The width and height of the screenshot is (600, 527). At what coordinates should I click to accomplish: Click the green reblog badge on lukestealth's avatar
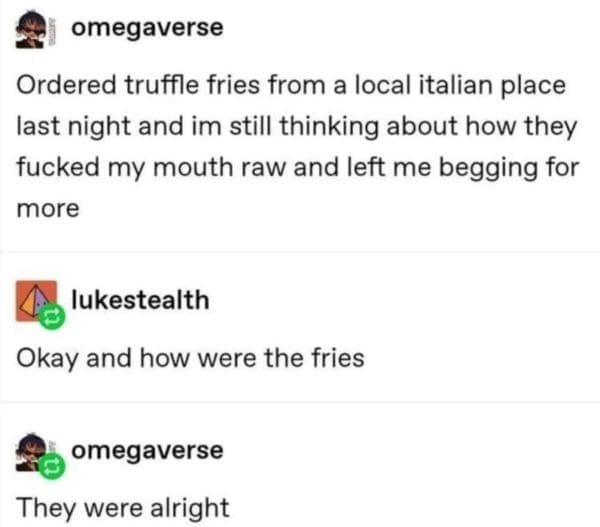coord(52,316)
